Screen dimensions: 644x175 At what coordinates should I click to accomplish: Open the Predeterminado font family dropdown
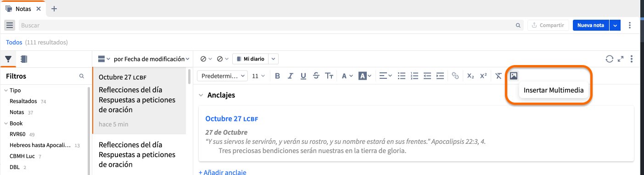tap(222, 76)
